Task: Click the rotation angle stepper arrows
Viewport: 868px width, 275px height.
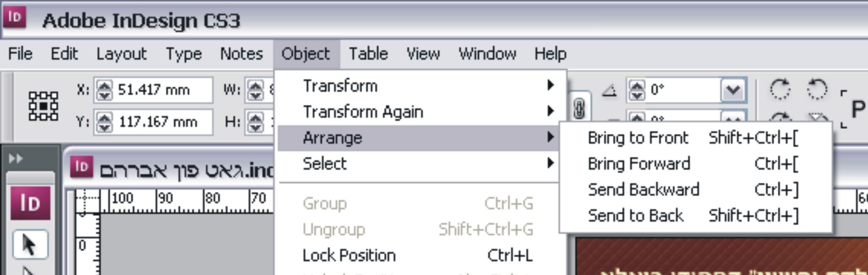Action: [636, 90]
